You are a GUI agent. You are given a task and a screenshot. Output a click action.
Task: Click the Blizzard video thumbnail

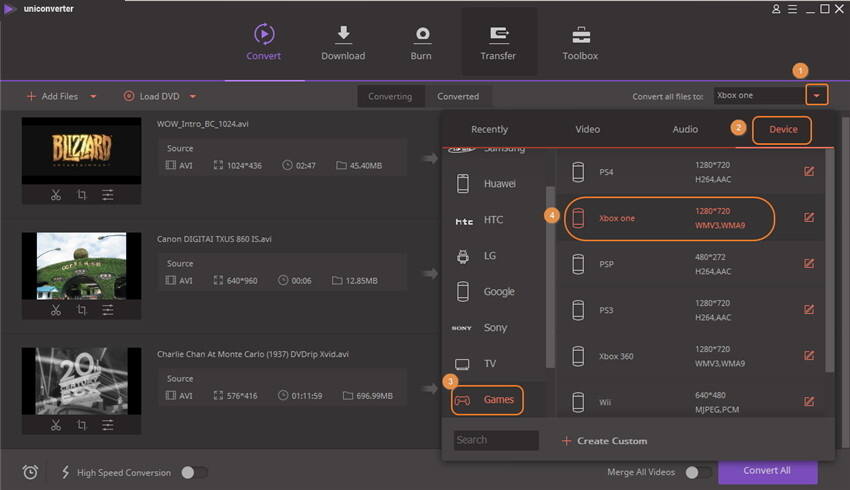tap(81, 151)
